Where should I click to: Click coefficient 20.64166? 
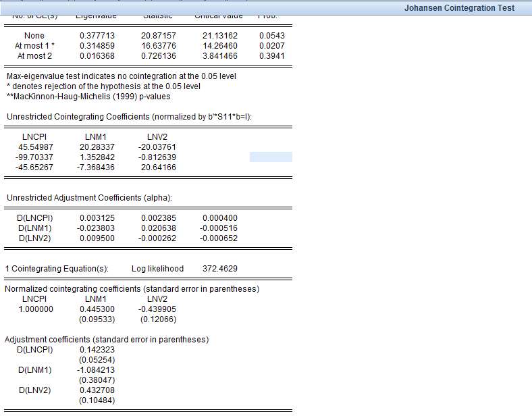[159, 167]
